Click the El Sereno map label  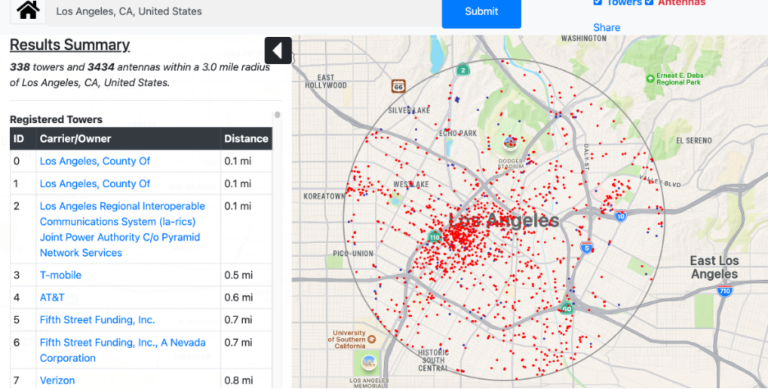point(694,141)
